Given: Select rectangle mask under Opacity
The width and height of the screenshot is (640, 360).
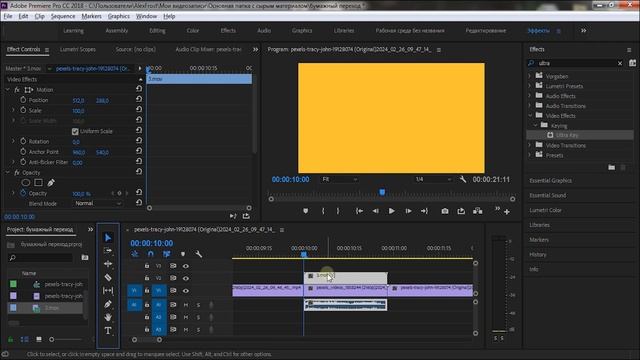Looking at the screenshot, I should [x=38, y=183].
